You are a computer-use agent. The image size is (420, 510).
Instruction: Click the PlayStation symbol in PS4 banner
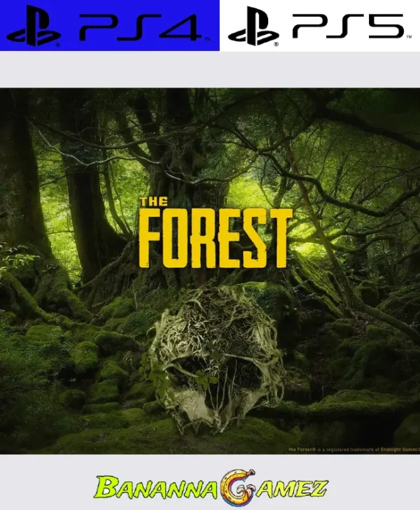coord(33,27)
